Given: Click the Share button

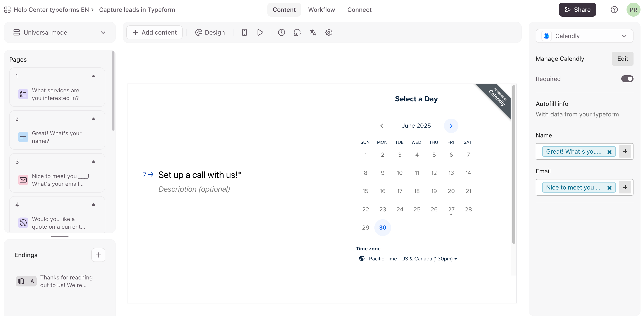Looking at the screenshot, I should (x=577, y=9).
